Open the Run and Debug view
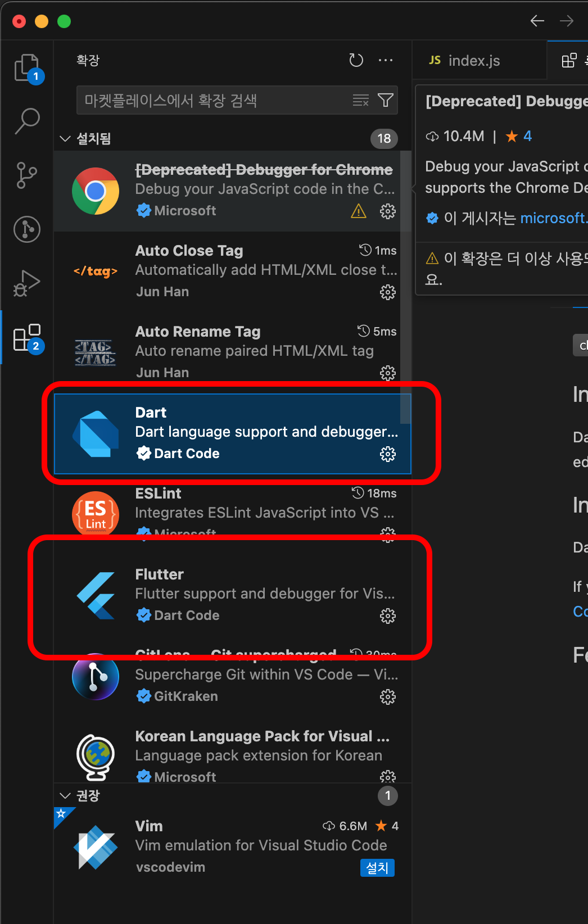 (x=27, y=283)
